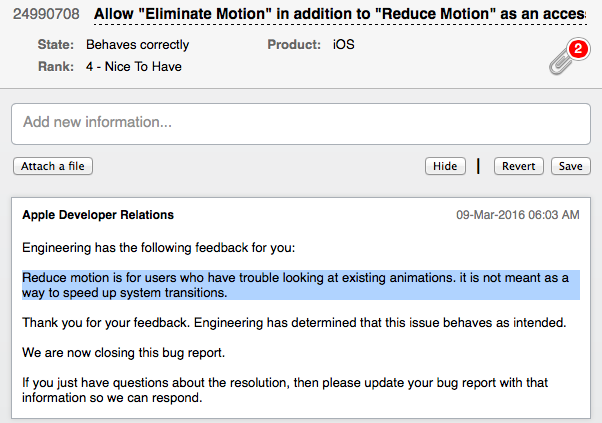Click the Apple Developer Relations author name
602x423 pixels.
[98, 215]
